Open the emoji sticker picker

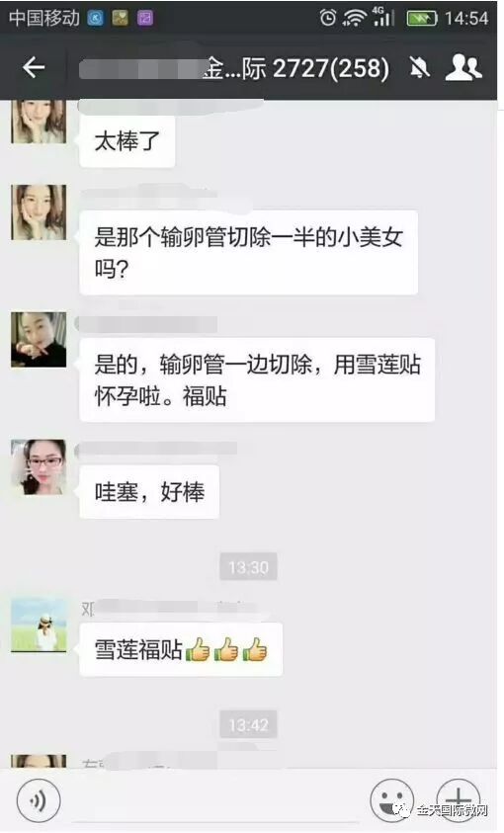coord(392,800)
